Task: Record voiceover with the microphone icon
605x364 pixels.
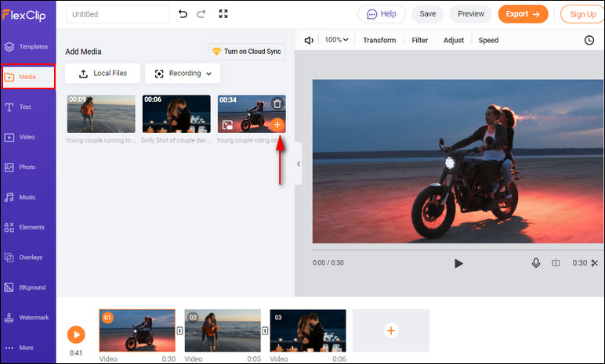Action: pyautogui.click(x=535, y=263)
